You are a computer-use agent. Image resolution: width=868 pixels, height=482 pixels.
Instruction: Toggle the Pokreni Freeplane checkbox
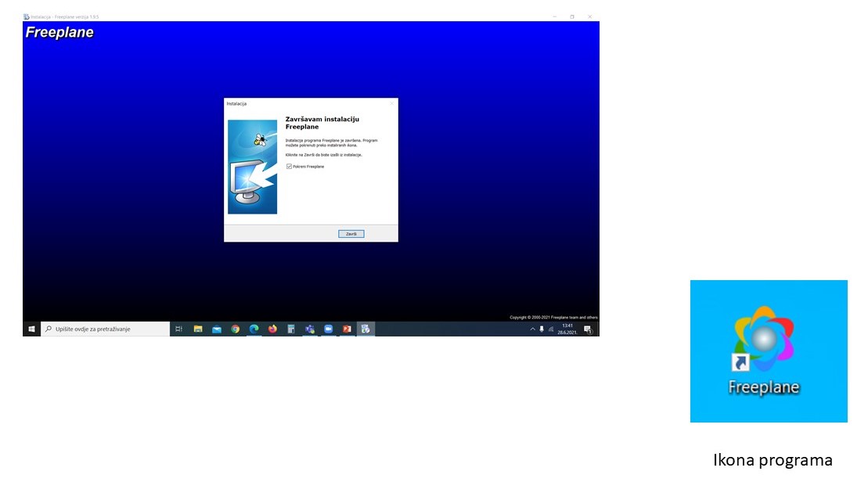pyautogui.click(x=289, y=167)
